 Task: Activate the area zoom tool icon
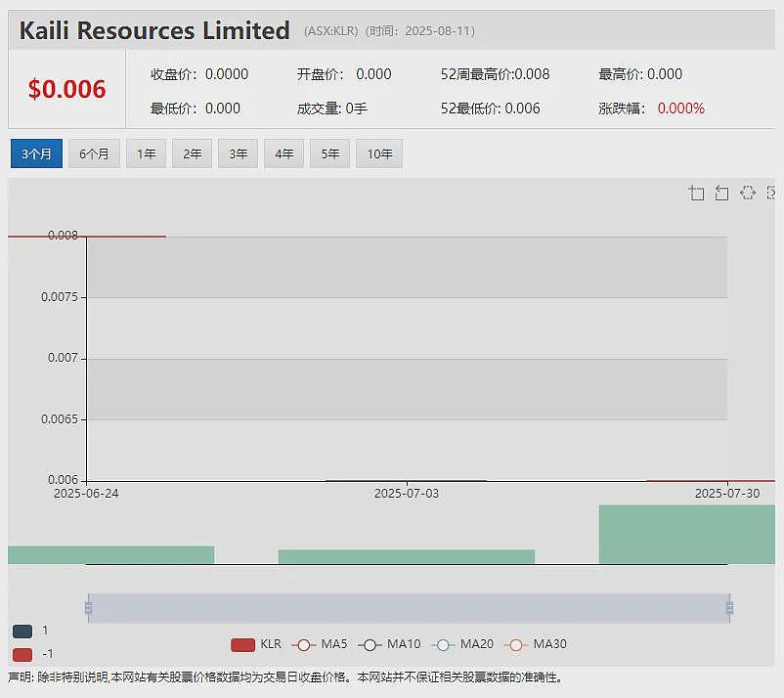(696, 193)
